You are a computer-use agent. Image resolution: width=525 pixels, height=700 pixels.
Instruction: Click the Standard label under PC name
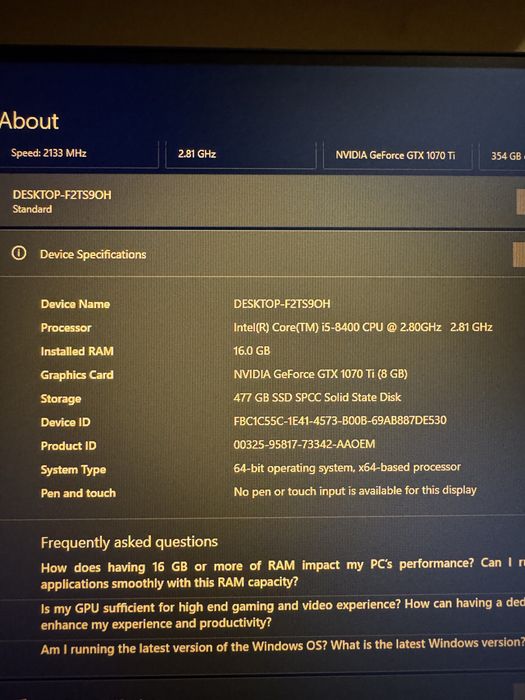coord(32,209)
